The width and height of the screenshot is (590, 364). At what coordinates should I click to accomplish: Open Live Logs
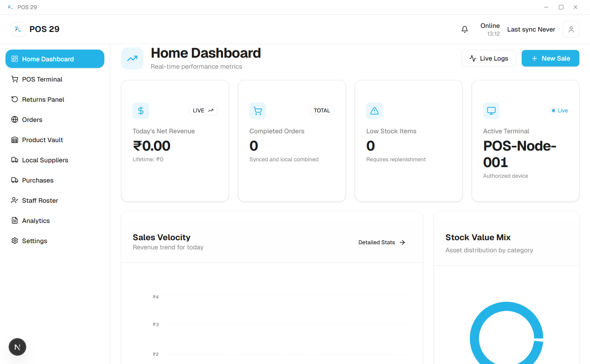click(x=489, y=58)
